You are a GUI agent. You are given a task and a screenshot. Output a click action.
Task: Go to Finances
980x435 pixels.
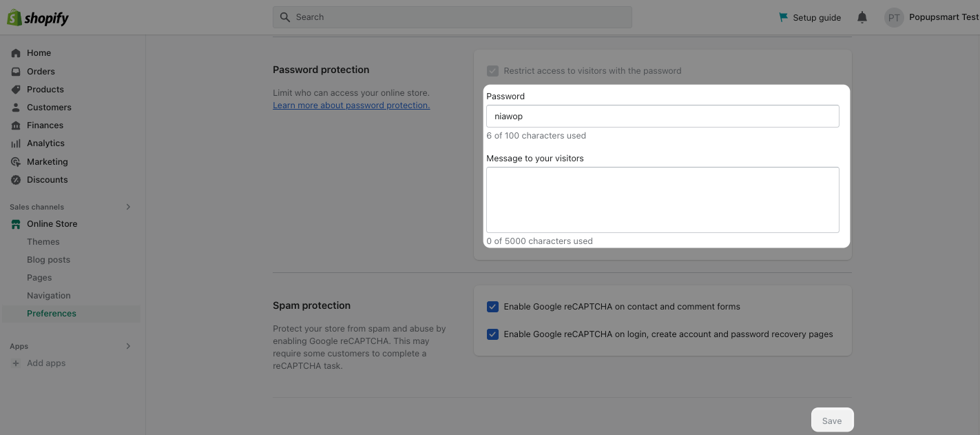pyautogui.click(x=45, y=125)
